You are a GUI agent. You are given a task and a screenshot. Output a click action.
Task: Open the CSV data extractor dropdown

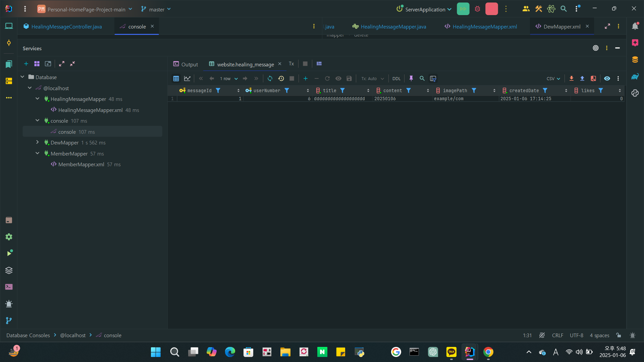(553, 79)
